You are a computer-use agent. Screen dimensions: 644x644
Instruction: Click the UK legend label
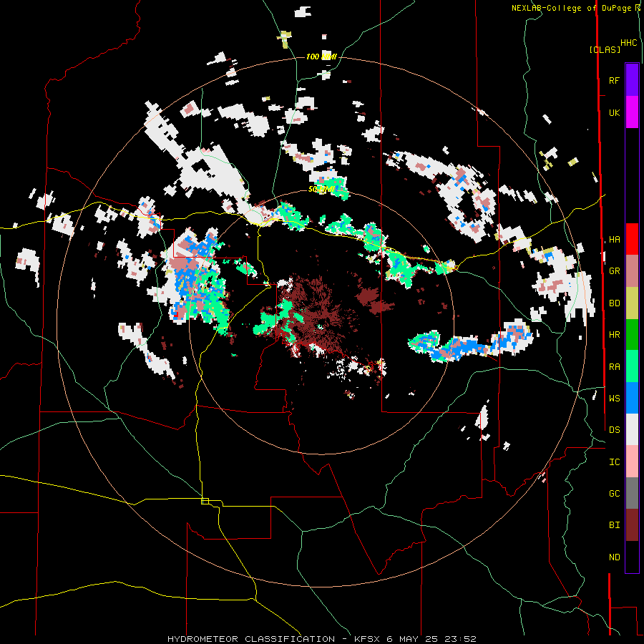pyautogui.click(x=614, y=112)
